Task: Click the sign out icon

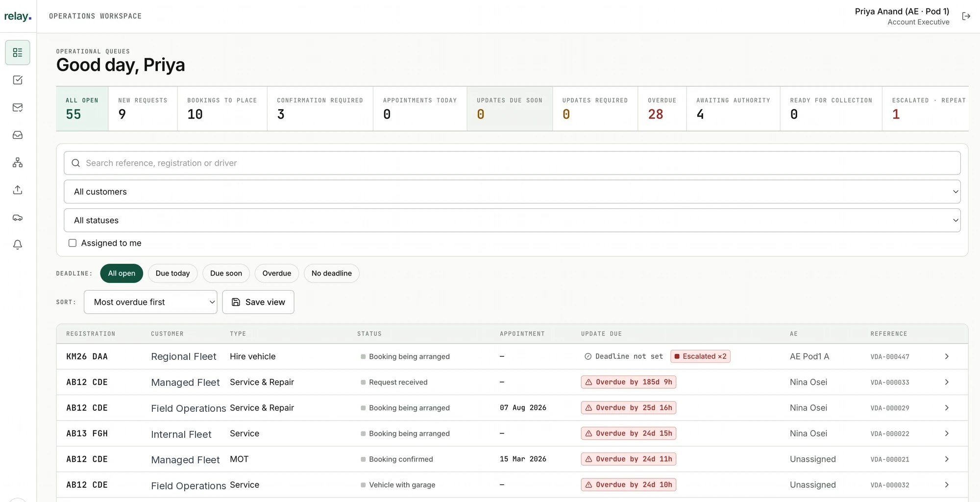Action: (966, 16)
